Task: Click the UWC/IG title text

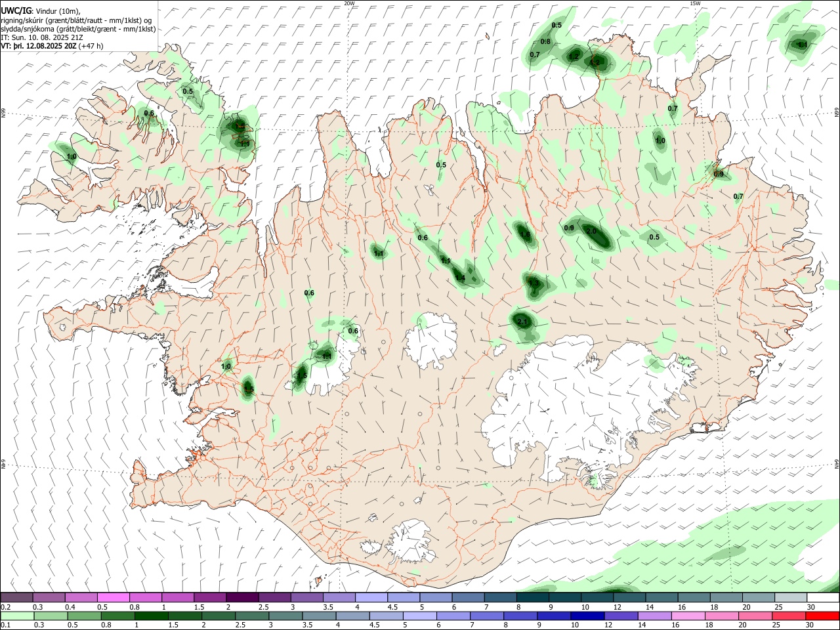Action: [x=16, y=11]
